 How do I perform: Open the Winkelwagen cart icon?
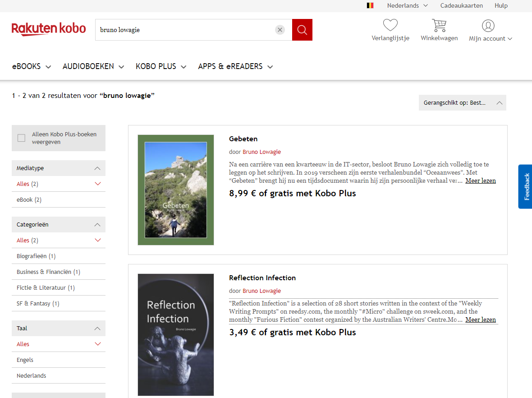point(439,25)
